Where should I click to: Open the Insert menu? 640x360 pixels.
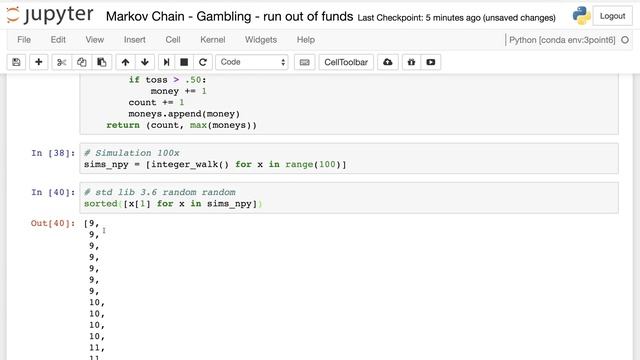coord(135,40)
